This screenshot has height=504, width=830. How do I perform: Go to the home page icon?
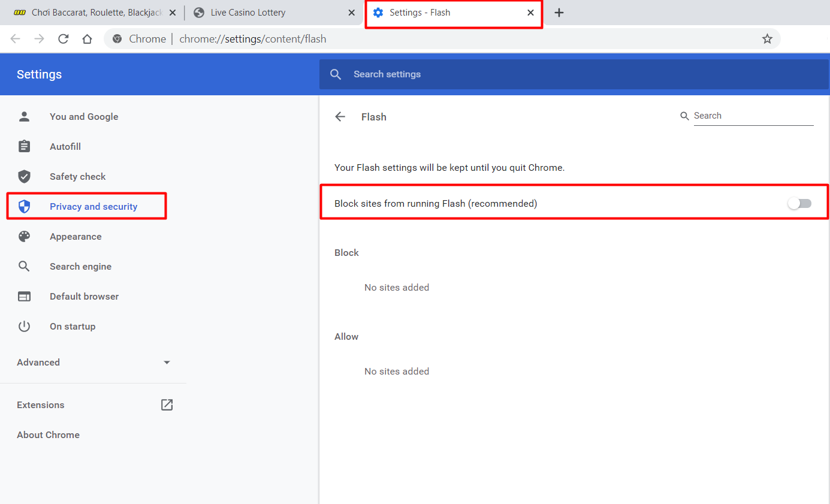click(x=87, y=39)
